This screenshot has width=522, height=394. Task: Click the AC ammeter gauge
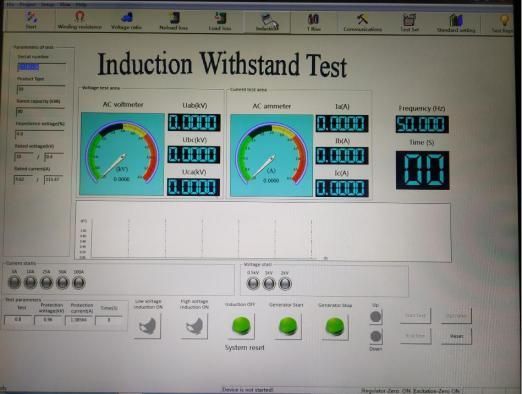coord(271,155)
